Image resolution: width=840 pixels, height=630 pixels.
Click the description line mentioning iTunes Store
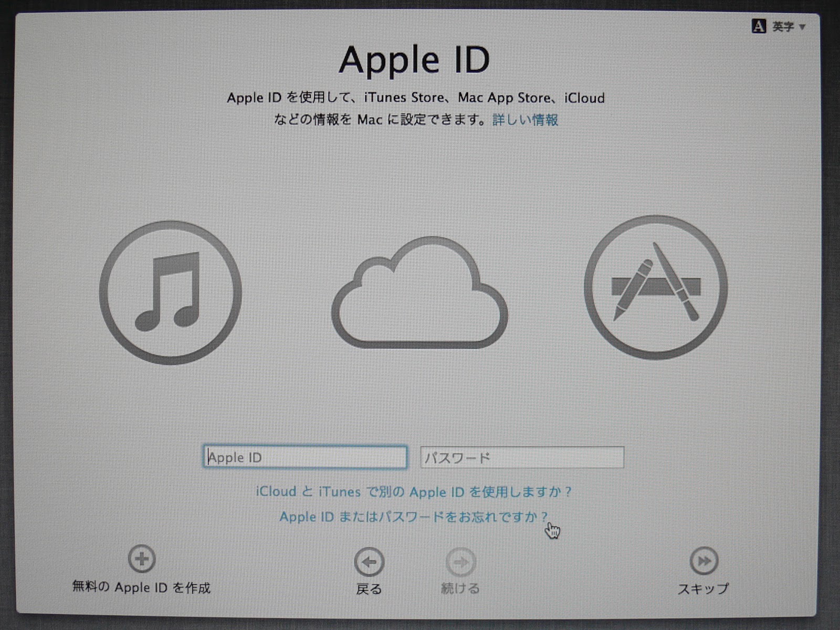click(416, 98)
